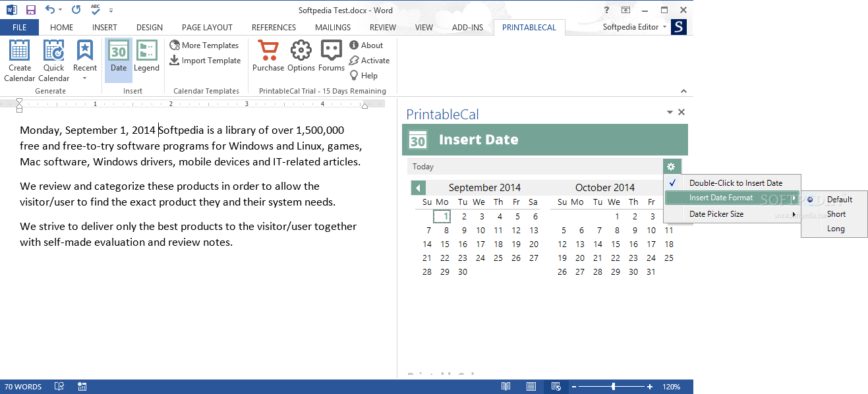The image size is (868, 394).
Task: Click zoom in plus button
Action: click(650, 387)
